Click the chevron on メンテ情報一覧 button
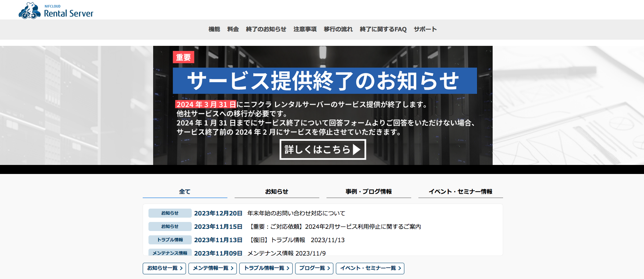Image resolution: width=644 pixels, height=279 pixels. 232,268
